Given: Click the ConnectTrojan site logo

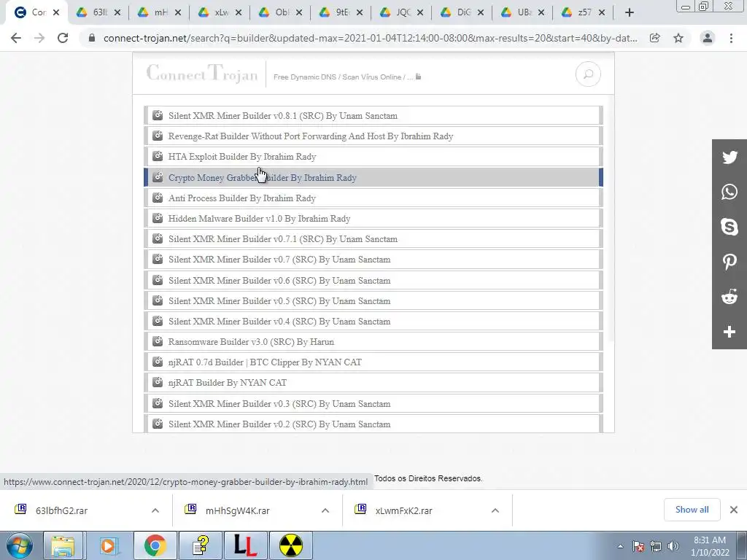Looking at the screenshot, I should click(x=202, y=74).
